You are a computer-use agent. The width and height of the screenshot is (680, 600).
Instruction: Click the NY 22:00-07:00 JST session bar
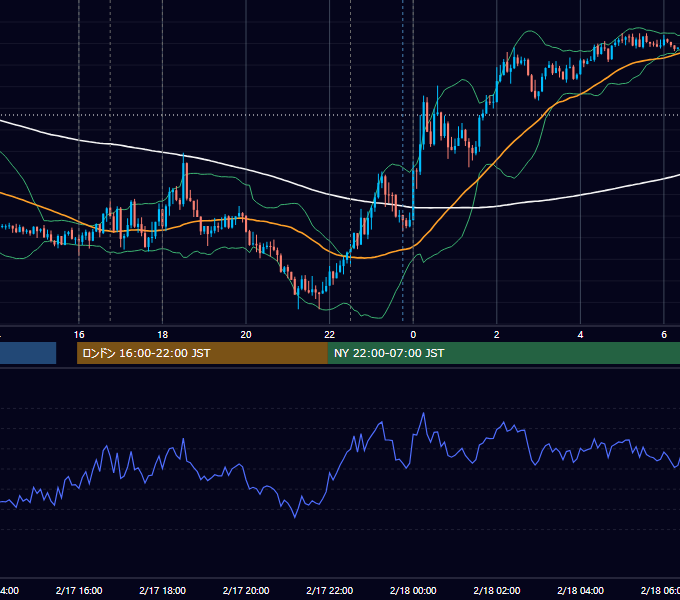pyautogui.click(x=503, y=353)
